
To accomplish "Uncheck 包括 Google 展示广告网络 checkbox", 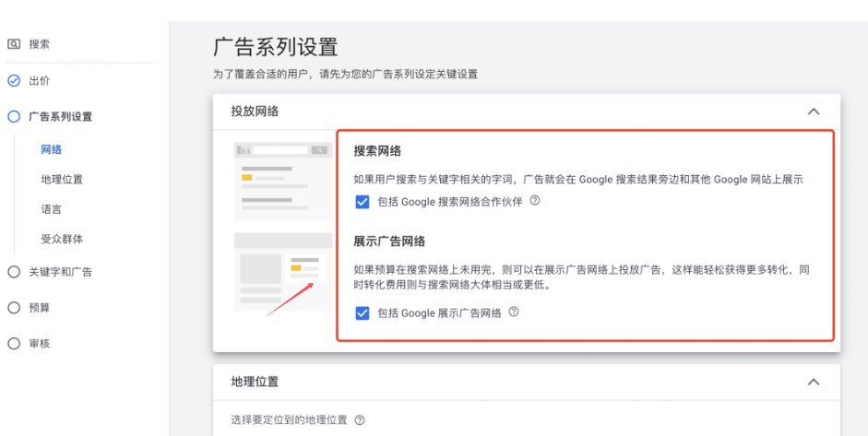I will (363, 313).
